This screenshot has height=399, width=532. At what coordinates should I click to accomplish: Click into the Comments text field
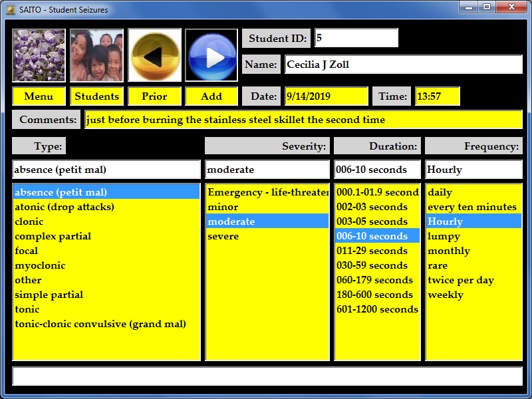pyautogui.click(x=303, y=120)
